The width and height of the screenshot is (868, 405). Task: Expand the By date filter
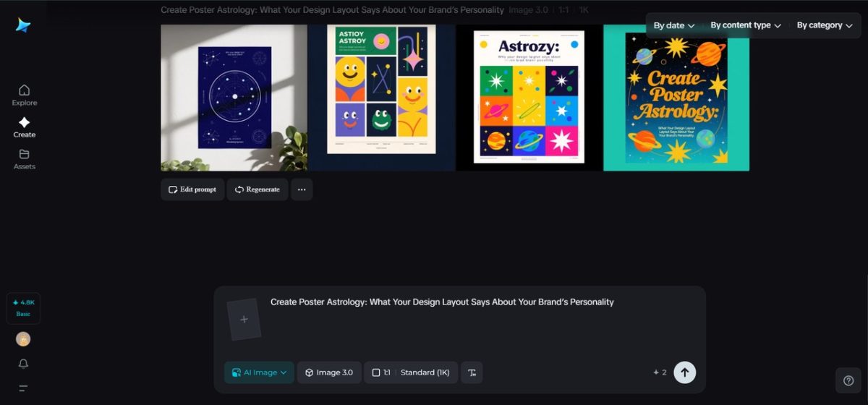point(673,25)
